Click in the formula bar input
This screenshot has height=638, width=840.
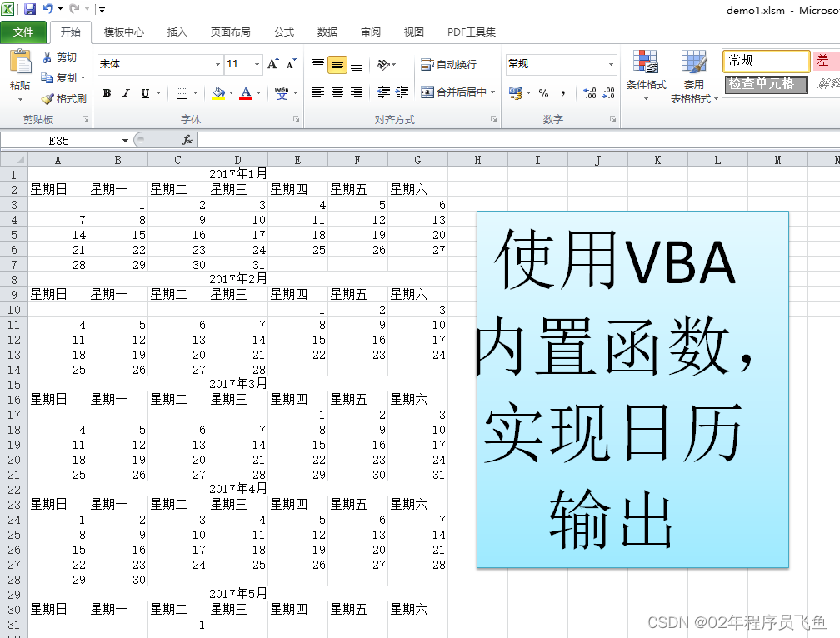pyautogui.click(x=518, y=140)
